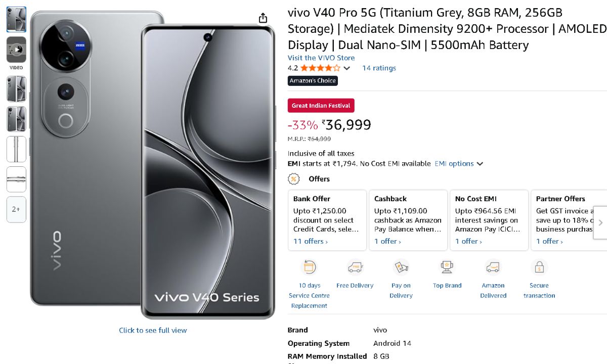Click the Free Delivery truck icon

pos(355,267)
